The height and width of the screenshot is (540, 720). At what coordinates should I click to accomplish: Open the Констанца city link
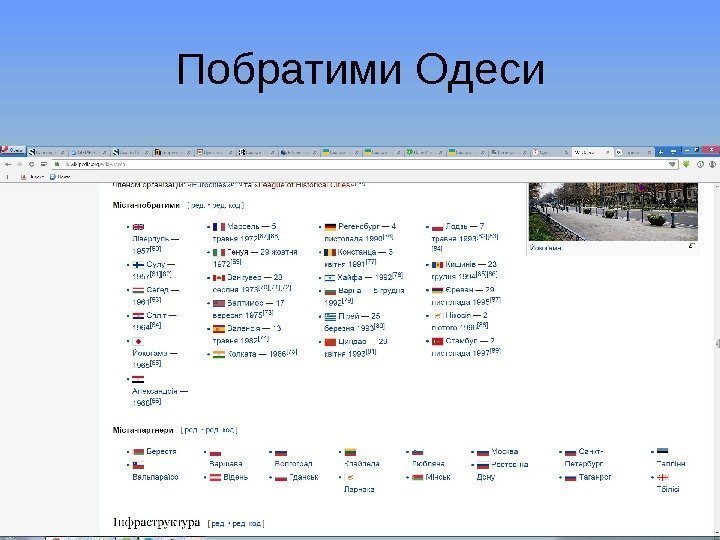pos(358,252)
